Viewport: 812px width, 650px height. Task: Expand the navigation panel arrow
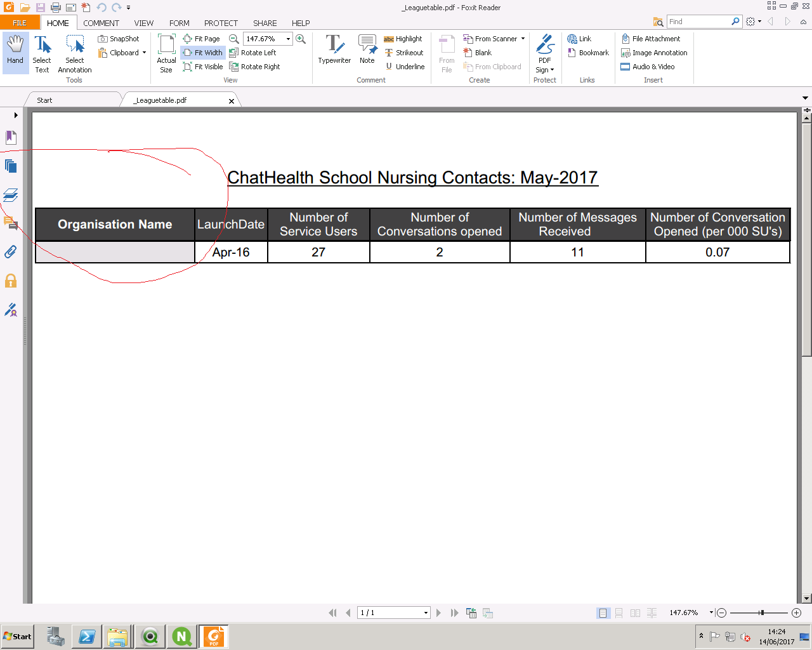pos(16,115)
